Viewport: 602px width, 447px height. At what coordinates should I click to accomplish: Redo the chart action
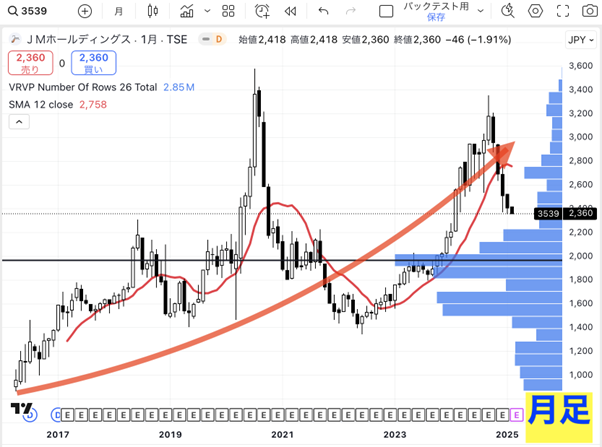(x=351, y=11)
